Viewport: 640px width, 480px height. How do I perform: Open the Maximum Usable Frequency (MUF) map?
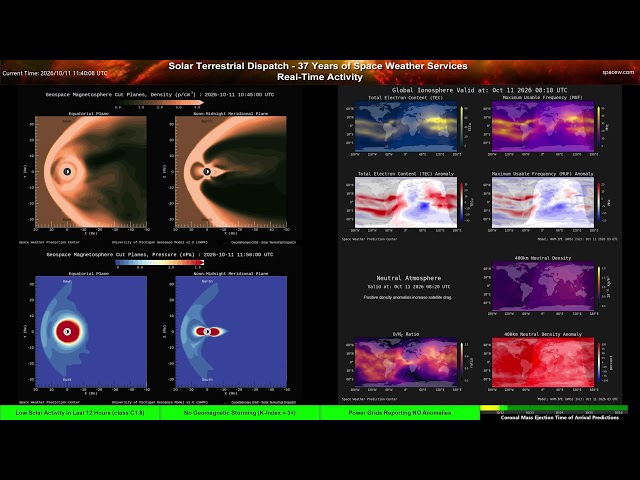543,127
